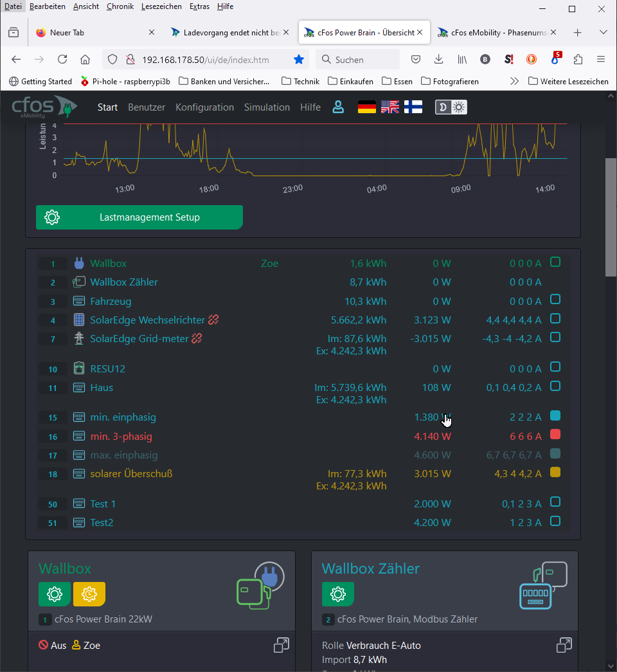
Task: Open the yellow gear in Wallbox card
Action: click(89, 594)
